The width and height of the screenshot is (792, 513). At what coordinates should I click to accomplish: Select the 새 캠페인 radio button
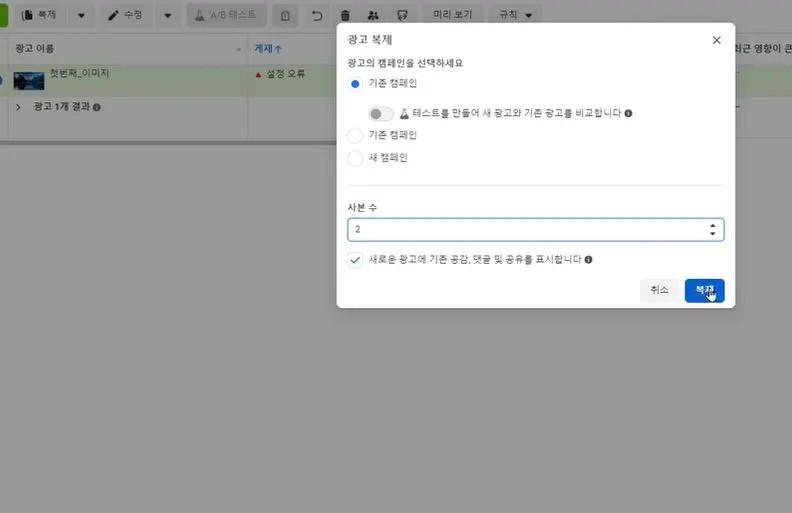(355, 158)
